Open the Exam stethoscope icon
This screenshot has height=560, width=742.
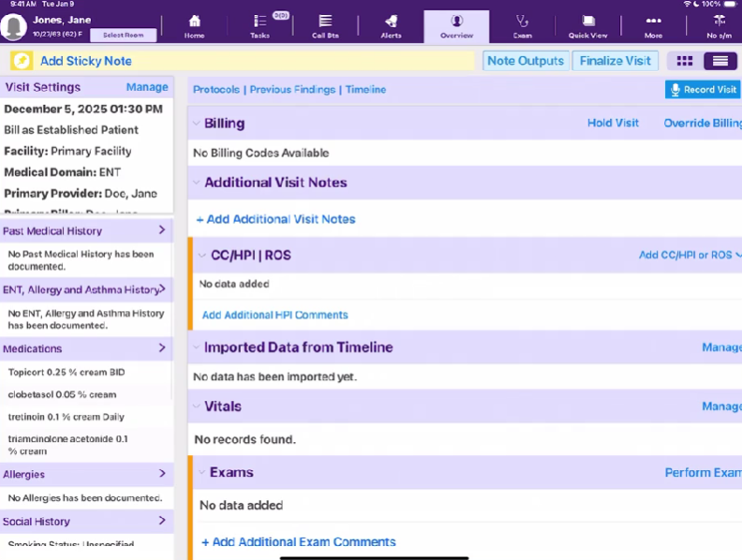coord(522,22)
